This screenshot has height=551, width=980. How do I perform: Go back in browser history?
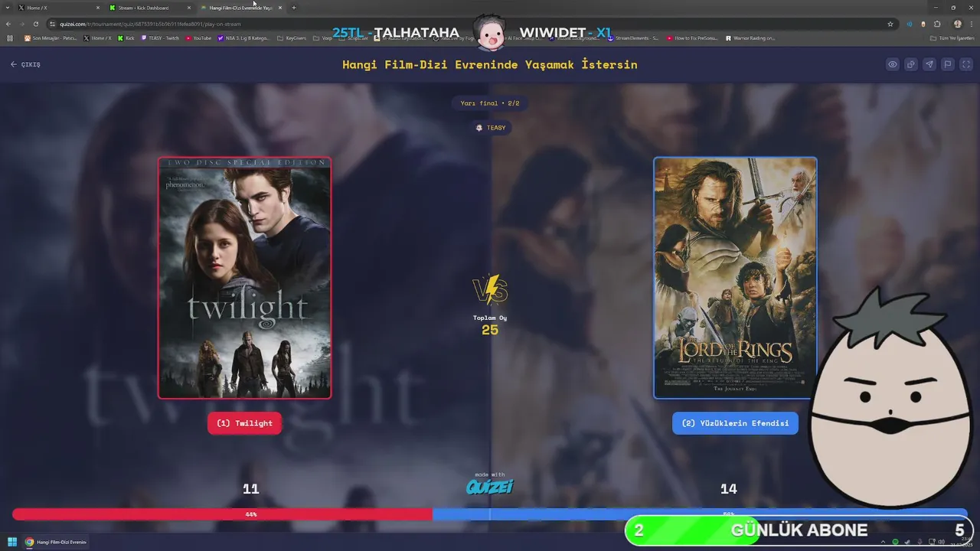point(9,24)
